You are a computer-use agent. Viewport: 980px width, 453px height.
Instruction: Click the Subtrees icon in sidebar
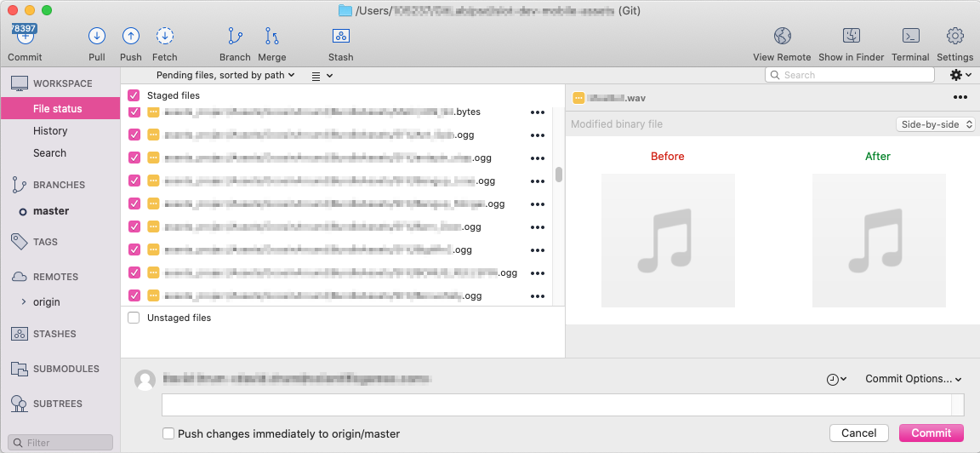point(20,404)
